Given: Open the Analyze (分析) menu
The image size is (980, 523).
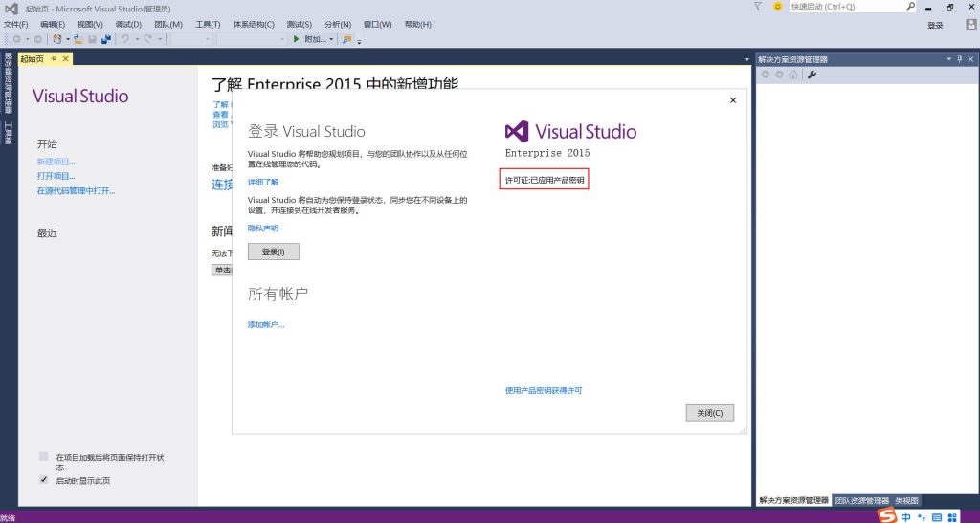Looking at the screenshot, I should point(338,24).
